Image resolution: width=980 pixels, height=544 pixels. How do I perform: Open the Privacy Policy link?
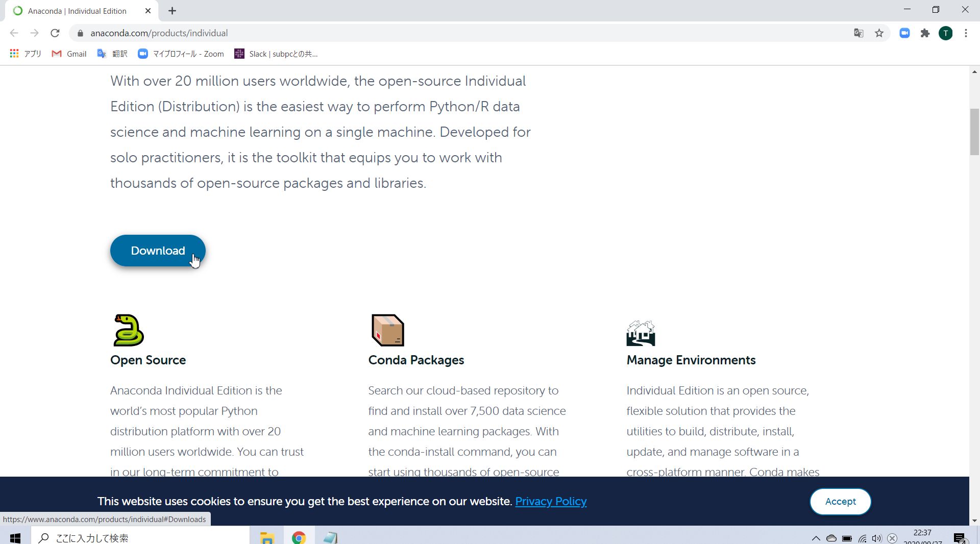pos(551,501)
